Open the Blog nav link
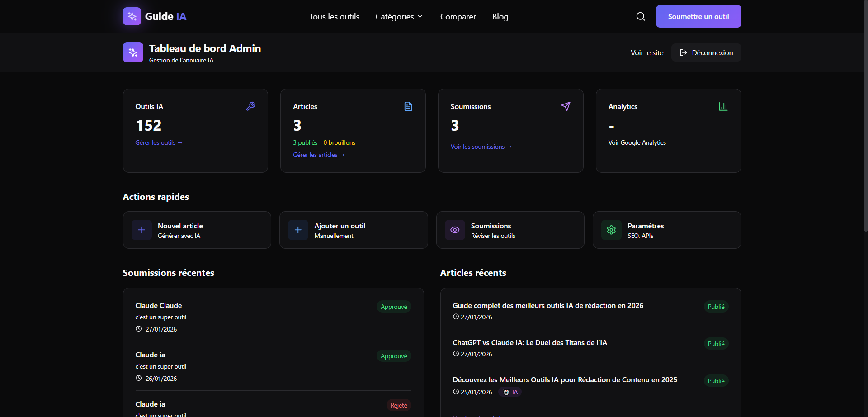Screen dimensions: 868x417 coord(500,17)
